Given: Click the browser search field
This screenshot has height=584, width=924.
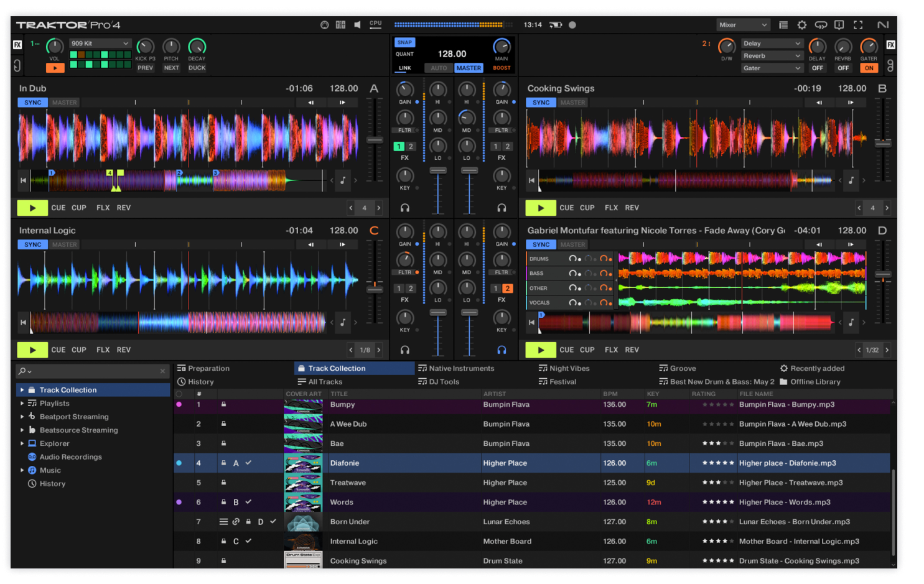Looking at the screenshot, I should pos(92,371).
